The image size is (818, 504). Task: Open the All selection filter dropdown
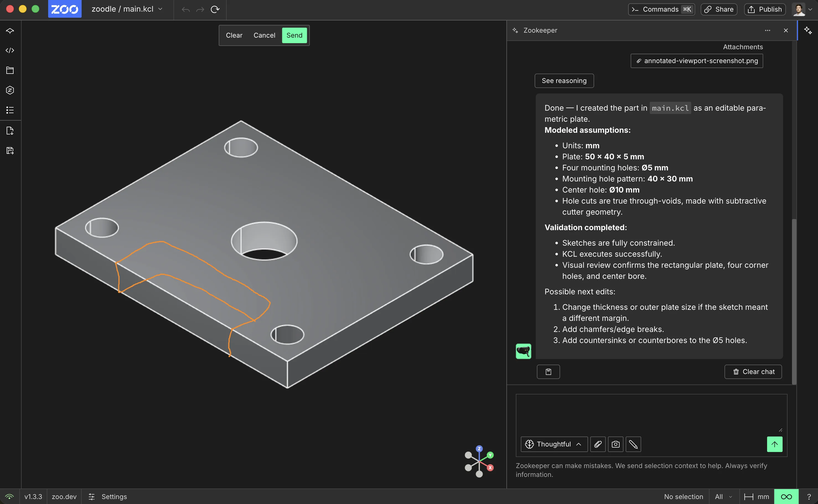(x=724, y=497)
